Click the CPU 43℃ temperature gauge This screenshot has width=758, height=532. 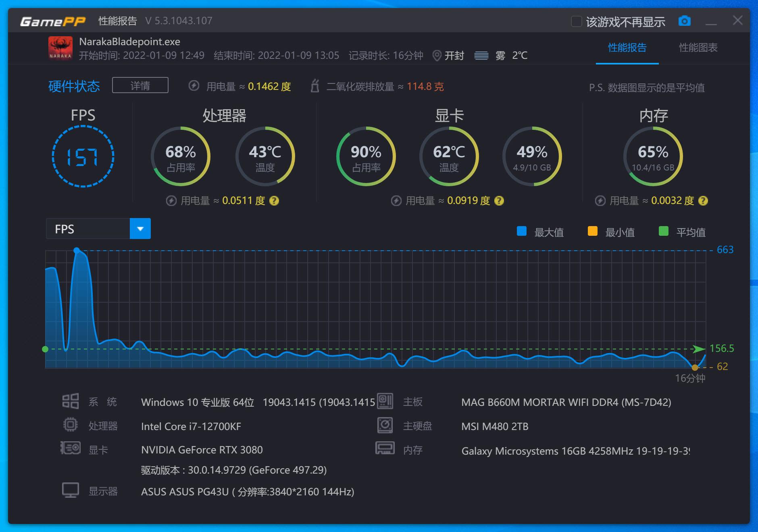(265, 156)
